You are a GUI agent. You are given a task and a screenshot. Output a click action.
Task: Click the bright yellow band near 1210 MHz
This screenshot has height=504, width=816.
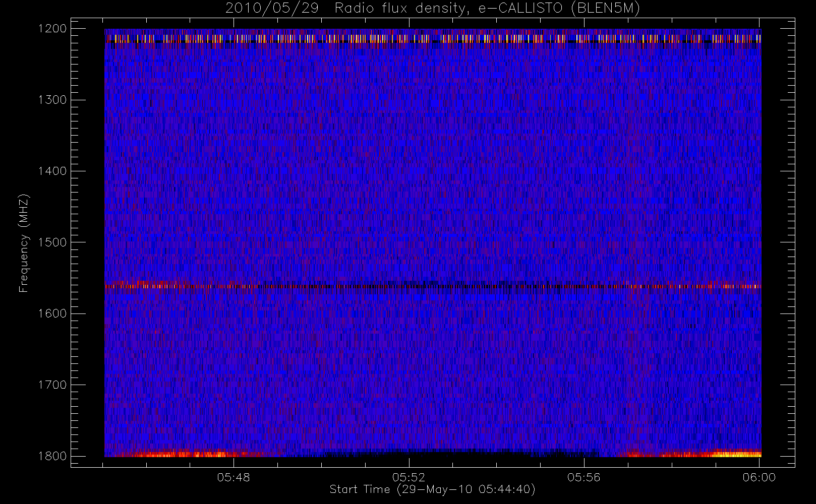point(433,38)
